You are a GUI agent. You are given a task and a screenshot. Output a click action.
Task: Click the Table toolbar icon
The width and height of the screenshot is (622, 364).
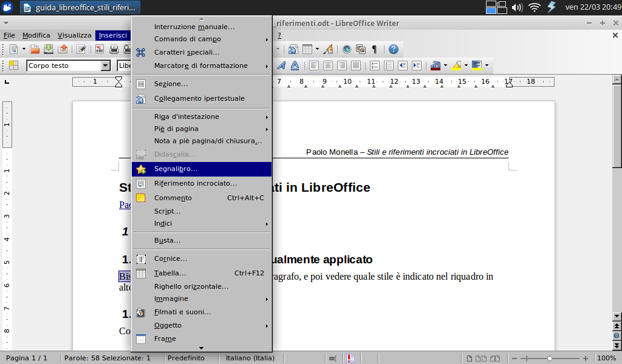307,49
